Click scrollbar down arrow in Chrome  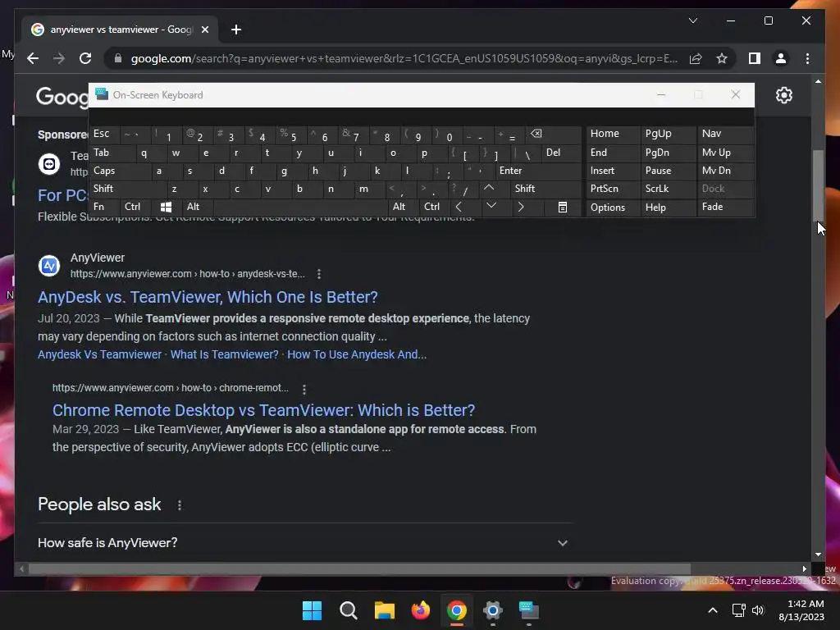pos(818,555)
